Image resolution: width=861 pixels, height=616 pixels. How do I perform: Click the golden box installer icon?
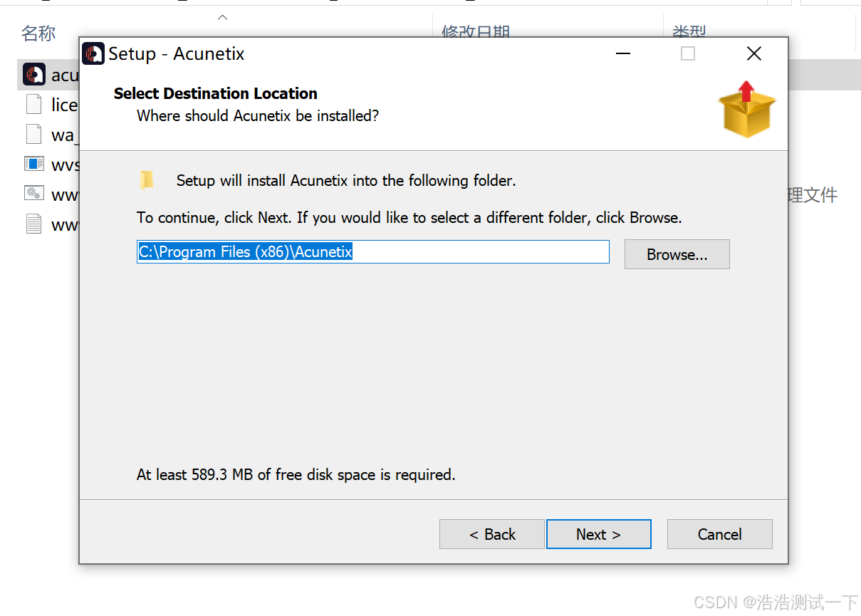click(x=746, y=109)
